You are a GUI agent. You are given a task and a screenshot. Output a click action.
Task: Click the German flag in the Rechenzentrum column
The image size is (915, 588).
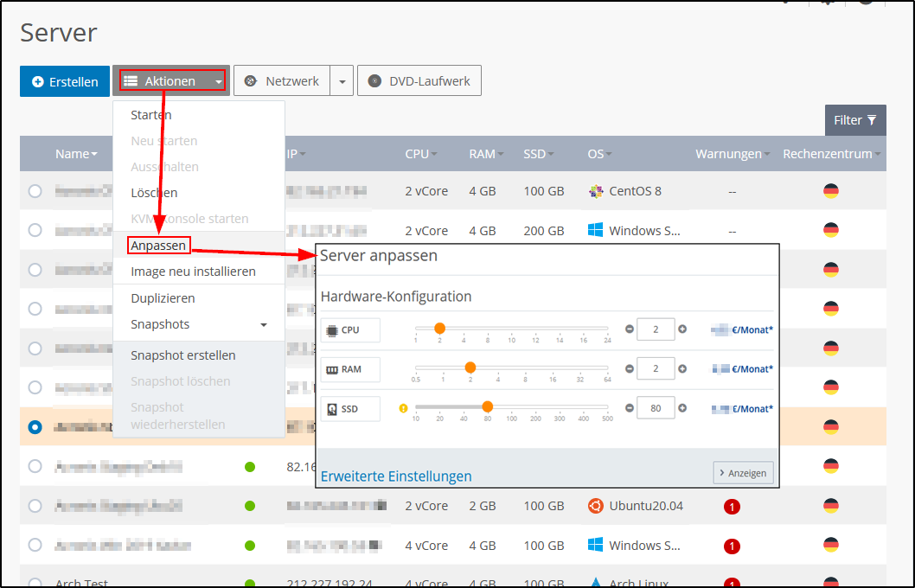coord(831,190)
